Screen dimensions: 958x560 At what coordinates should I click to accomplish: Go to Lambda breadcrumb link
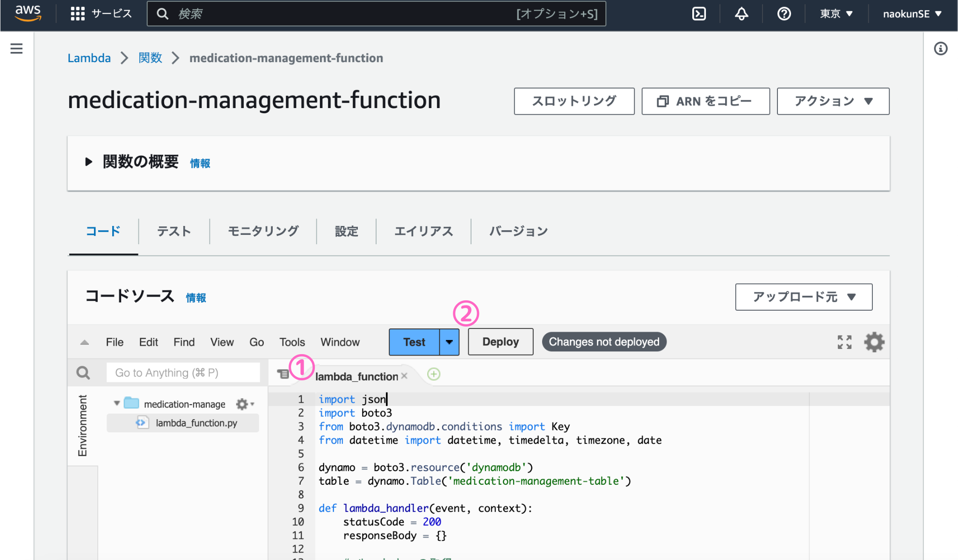89,58
